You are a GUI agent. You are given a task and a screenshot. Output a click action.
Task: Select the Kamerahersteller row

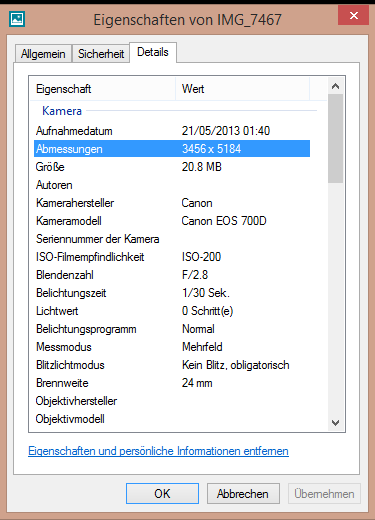coord(172,203)
